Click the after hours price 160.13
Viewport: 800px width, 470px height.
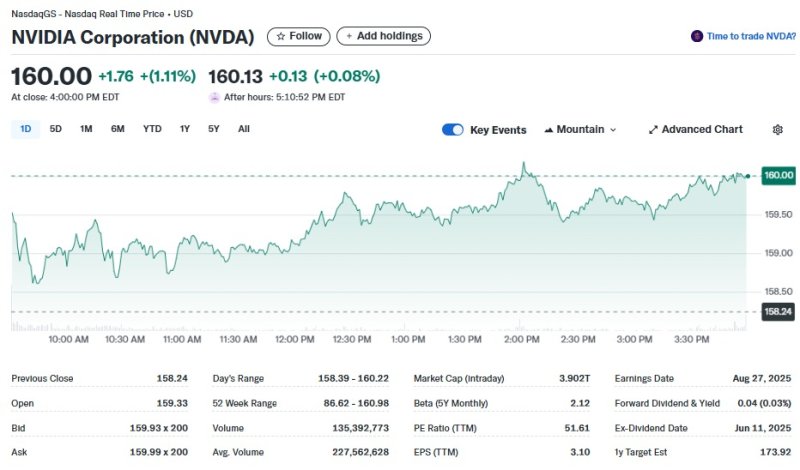point(235,77)
